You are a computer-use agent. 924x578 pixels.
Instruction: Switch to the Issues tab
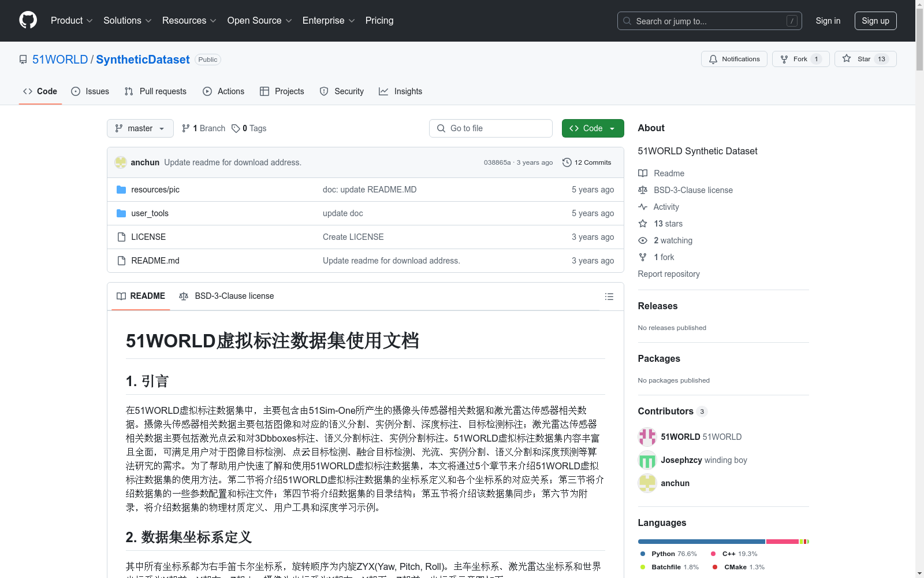point(90,91)
